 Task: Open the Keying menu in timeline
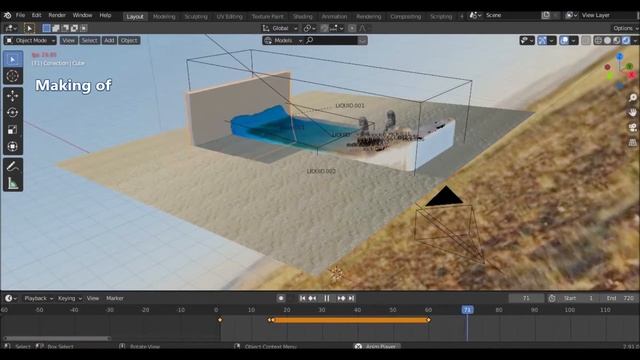[69, 298]
